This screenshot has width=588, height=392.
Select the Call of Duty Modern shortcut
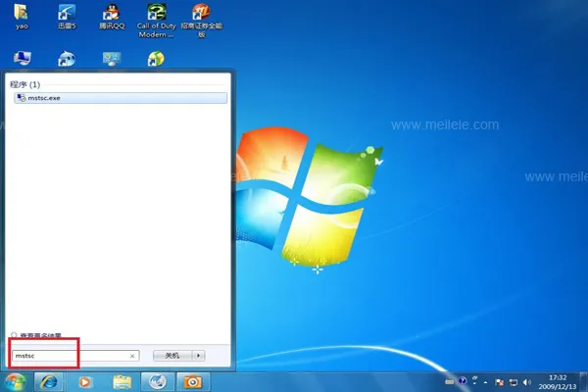point(157,21)
